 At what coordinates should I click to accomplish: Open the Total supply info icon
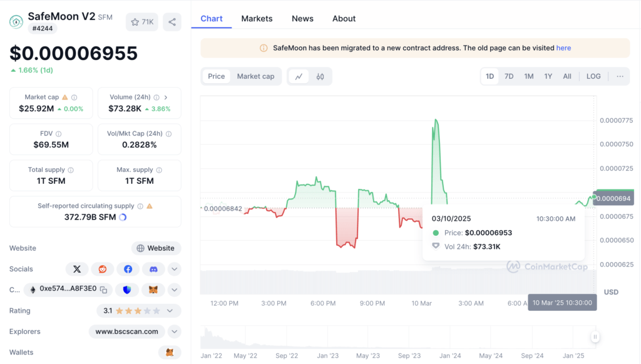(x=71, y=170)
